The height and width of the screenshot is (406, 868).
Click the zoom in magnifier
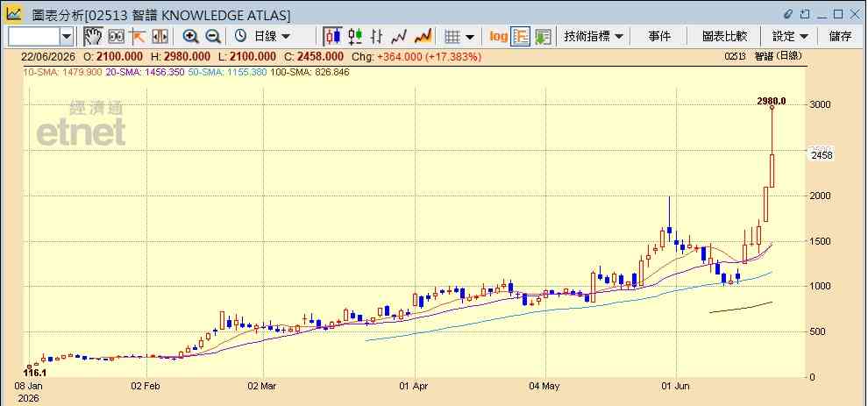(191, 37)
